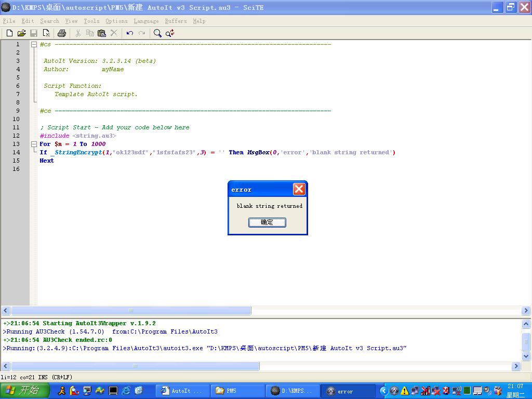Open the Tools menu
Image resolution: width=532 pixels, height=399 pixels.
pyautogui.click(x=91, y=21)
